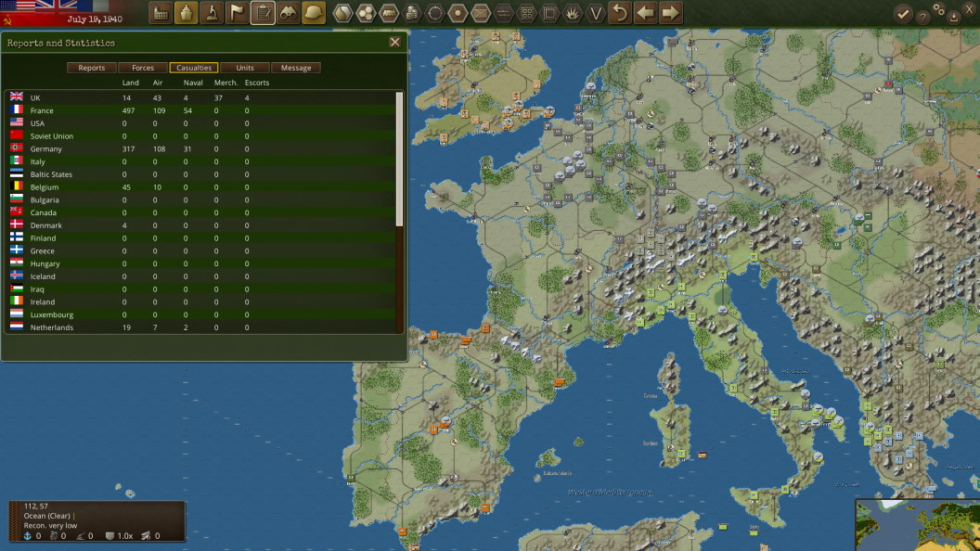Viewport: 980px width, 551px height.
Task: Select the 'Belgium' row
Action: point(200,186)
